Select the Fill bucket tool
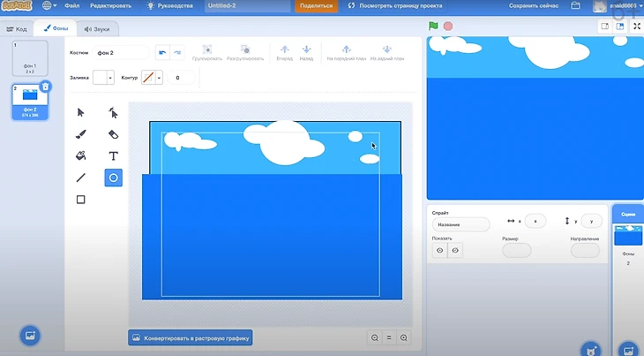 coord(81,155)
